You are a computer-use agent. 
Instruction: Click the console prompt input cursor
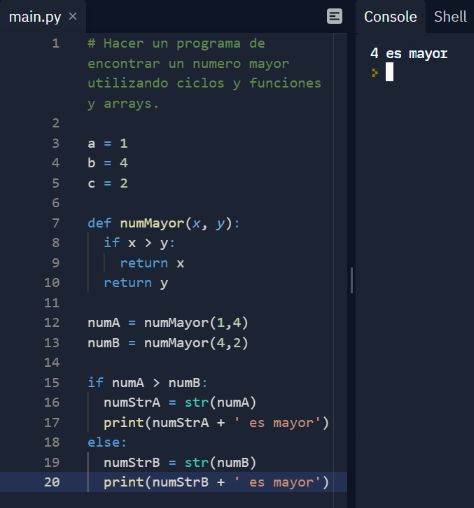tap(389, 72)
